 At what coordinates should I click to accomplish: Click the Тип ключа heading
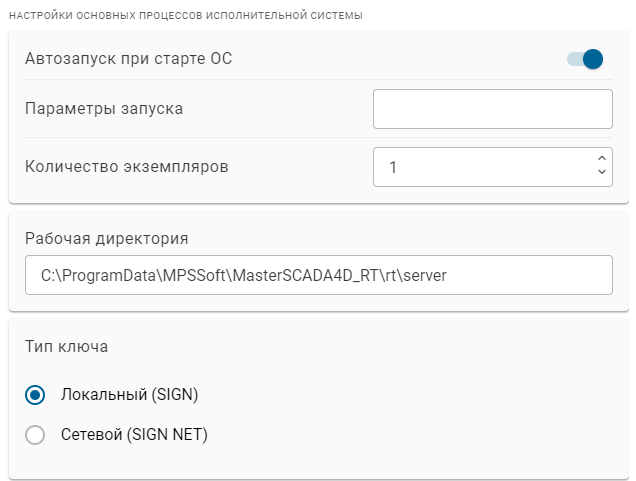66,347
